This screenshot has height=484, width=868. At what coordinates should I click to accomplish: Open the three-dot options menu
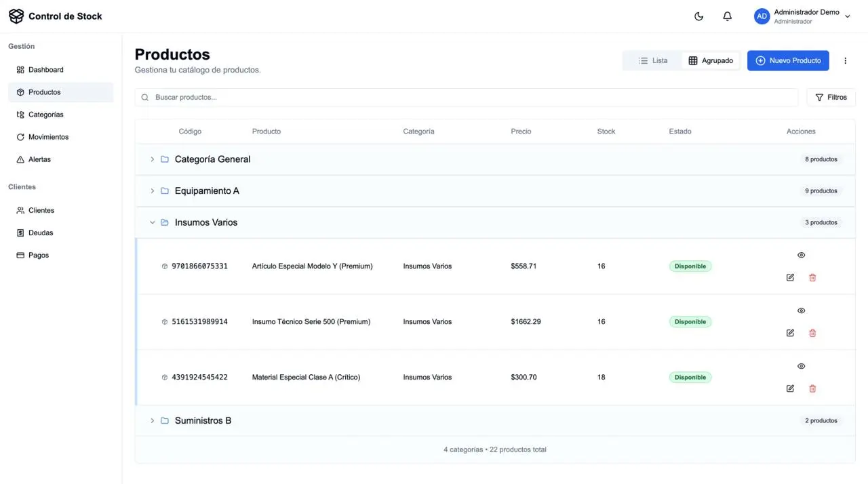(x=845, y=60)
